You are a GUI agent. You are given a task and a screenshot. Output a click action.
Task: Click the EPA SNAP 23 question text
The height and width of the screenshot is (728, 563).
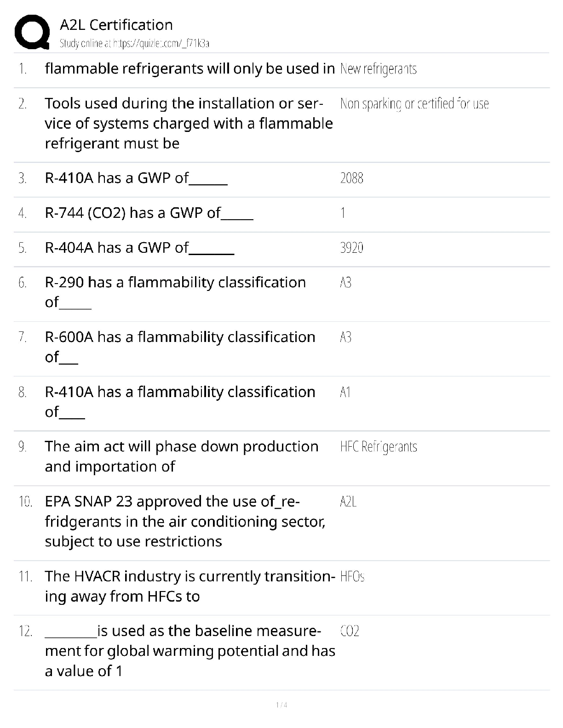coord(185,521)
